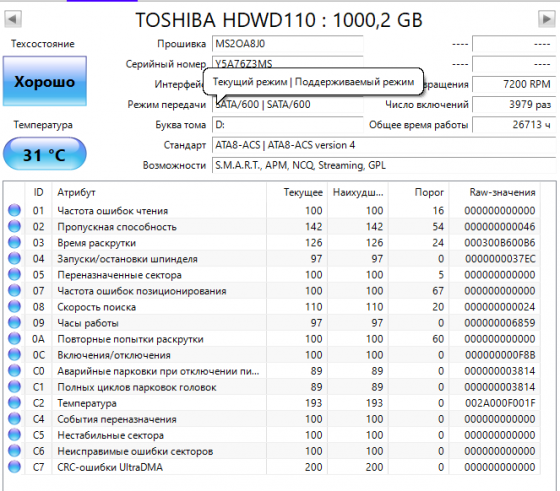This screenshot has width=560, height=491.
Task: Select the transfer mode field SATA/600 | SATA/600
Action: click(x=288, y=104)
